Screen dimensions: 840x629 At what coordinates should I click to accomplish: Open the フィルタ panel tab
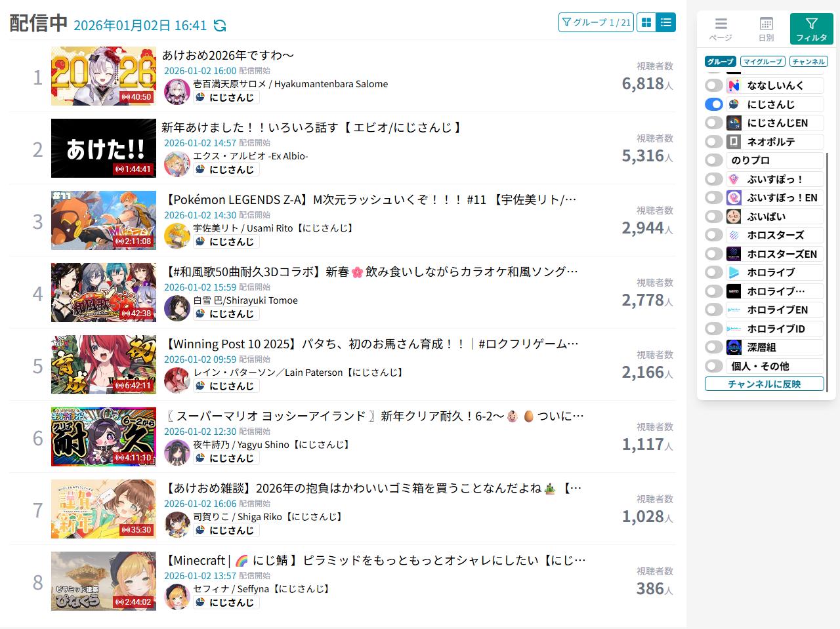811,29
